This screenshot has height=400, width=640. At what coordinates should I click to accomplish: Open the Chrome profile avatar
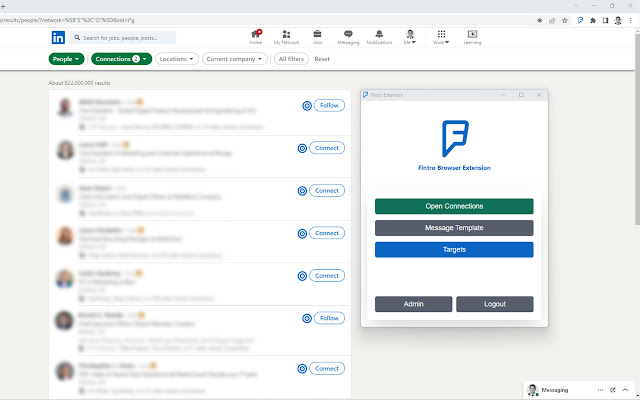click(x=618, y=20)
